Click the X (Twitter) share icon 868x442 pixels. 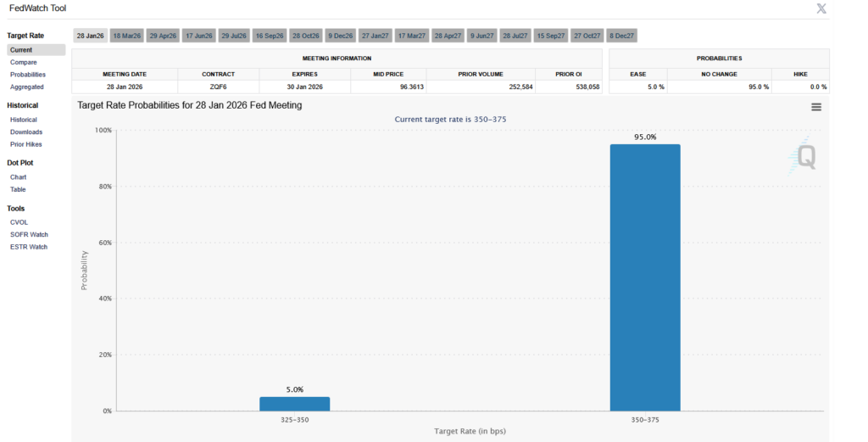[x=821, y=8]
